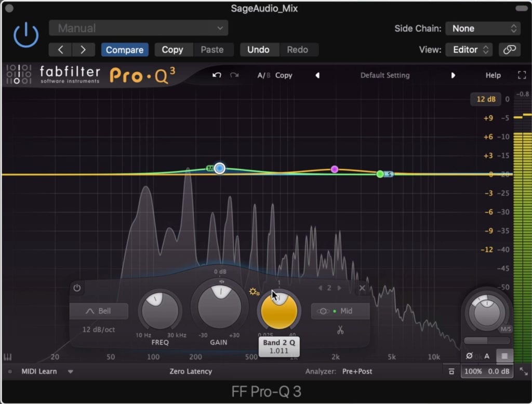The image size is (532, 404).
Task: Go to the next preset with right arrow
Action: click(83, 50)
